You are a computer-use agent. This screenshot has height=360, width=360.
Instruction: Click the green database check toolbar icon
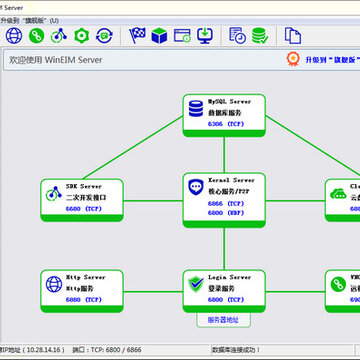(x=260, y=36)
